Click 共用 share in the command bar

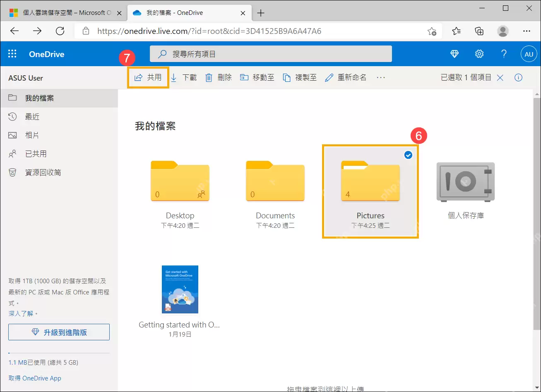click(148, 77)
